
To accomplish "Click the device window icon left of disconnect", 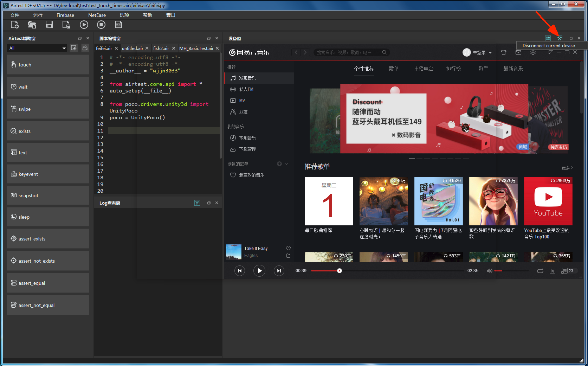I will 548,38.
